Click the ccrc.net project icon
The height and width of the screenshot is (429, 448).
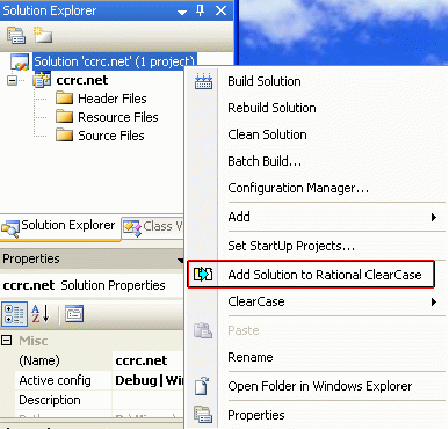[42, 80]
